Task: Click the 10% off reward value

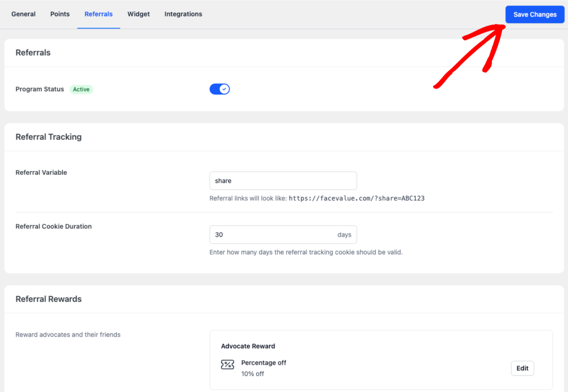Action: (x=253, y=374)
